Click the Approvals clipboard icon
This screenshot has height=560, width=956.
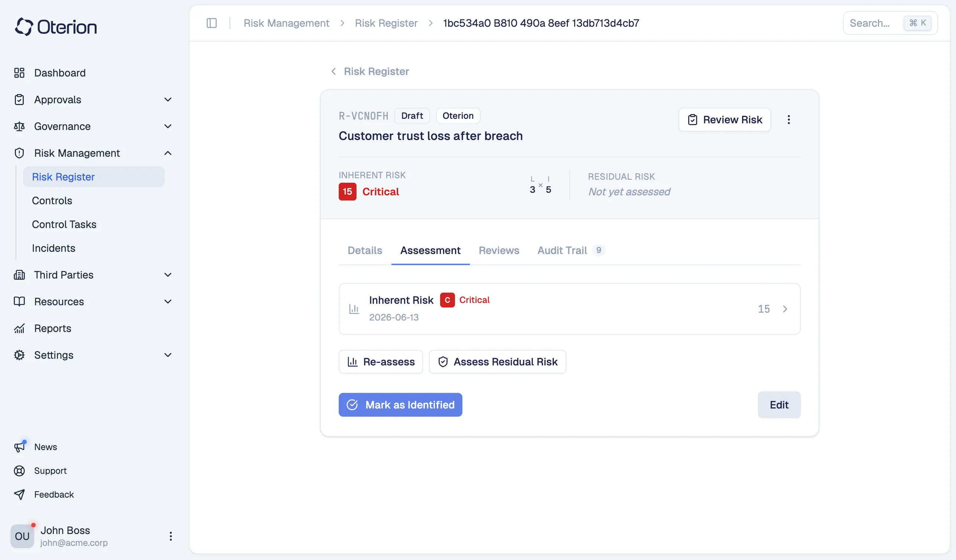[19, 100]
